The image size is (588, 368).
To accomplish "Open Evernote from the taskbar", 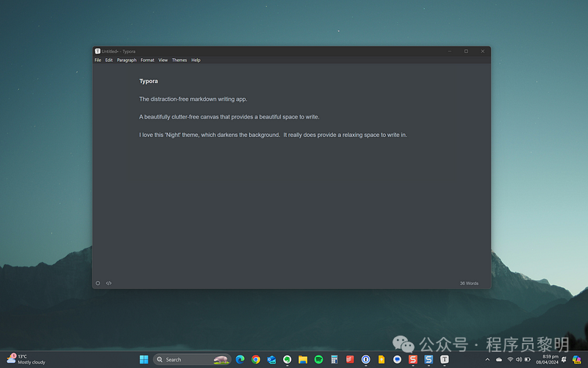I will pyautogui.click(x=287, y=359).
